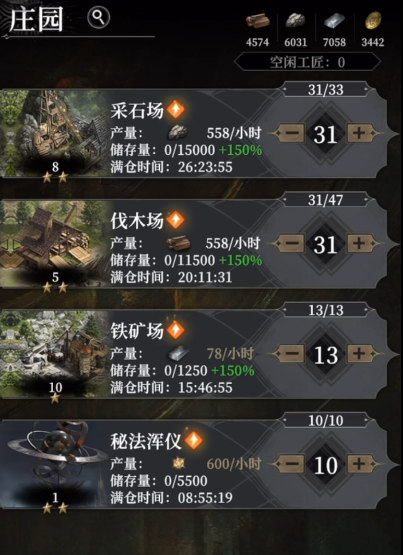Click the orange upgrade icon next to 秘法浑仪
The width and height of the screenshot is (403, 555).
(x=194, y=440)
